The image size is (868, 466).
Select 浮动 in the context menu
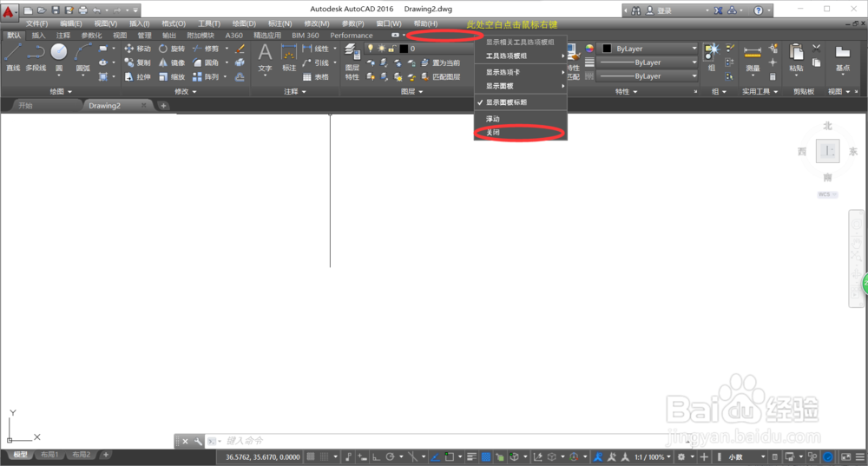click(520, 119)
